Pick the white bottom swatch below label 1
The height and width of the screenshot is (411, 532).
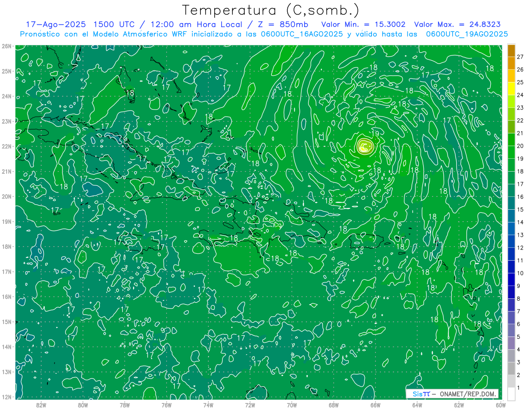511,394
